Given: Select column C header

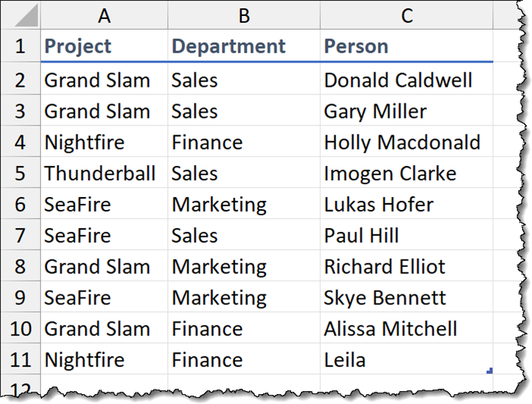Looking at the screenshot, I should point(407,16).
